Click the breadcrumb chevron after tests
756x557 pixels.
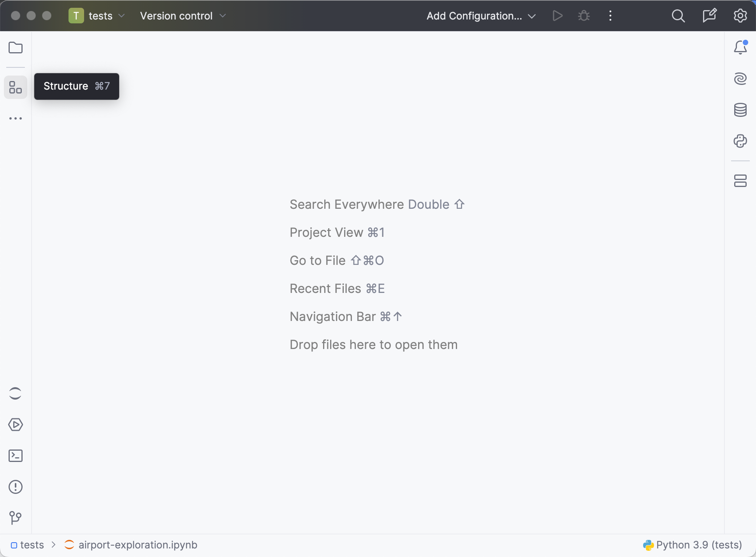[54, 545]
